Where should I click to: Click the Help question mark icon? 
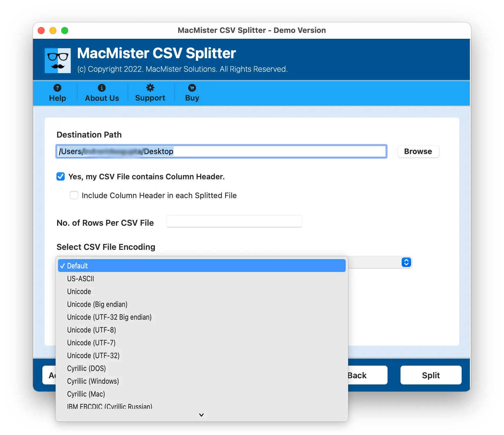pos(57,88)
